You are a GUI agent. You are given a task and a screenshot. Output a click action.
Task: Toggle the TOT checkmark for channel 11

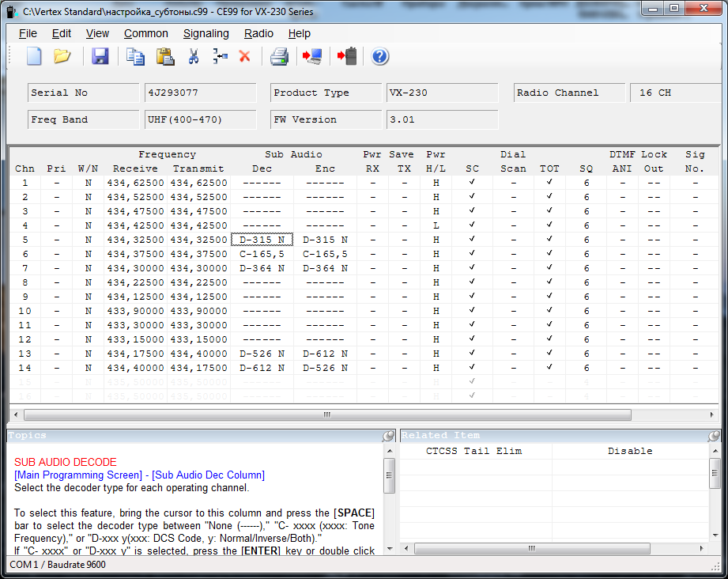(x=549, y=324)
